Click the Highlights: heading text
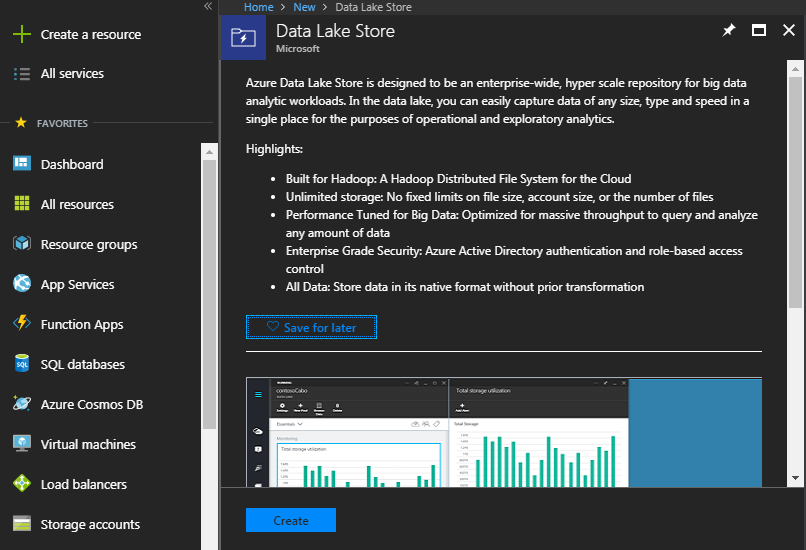806x550 pixels. pos(274,149)
